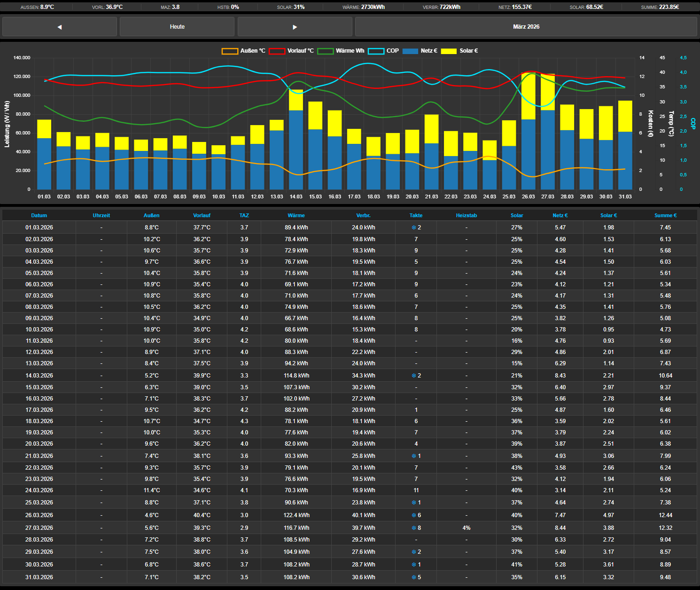The image size is (700, 590).
Task: Click the snowflake icon in the 27.03.2026 row
Action: [414, 528]
